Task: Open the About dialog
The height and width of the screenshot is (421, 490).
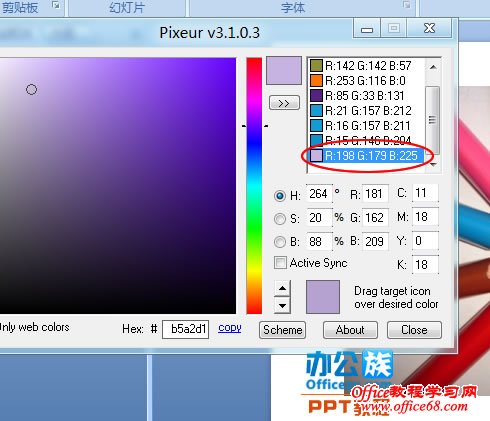Action: 350,330
